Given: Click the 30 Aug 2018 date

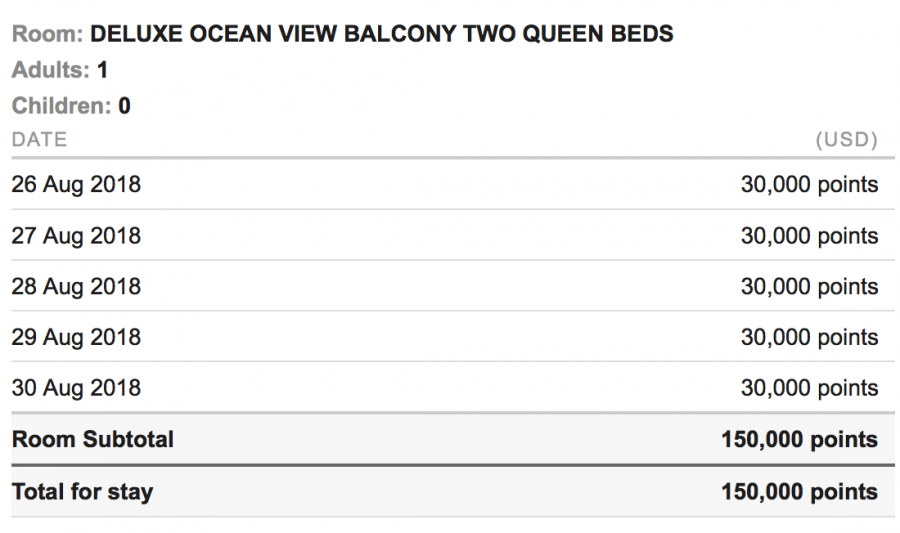Looking at the screenshot, I should (x=76, y=388).
